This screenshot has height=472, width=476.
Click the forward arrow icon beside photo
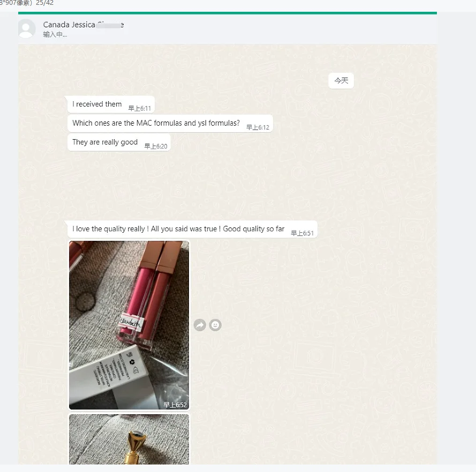(x=200, y=325)
